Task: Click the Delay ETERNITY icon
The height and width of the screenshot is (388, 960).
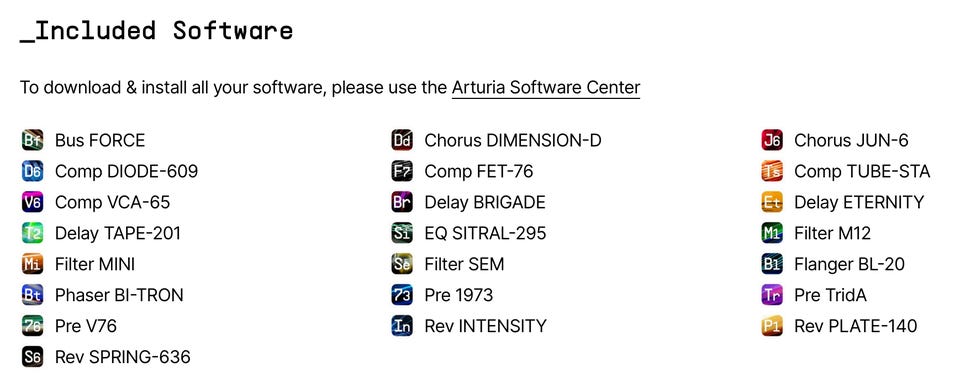Action: (772, 202)
